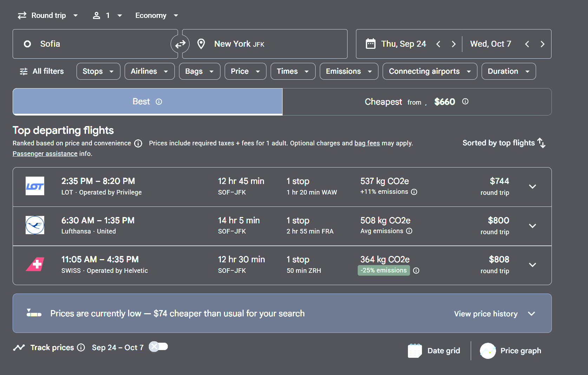
Task: Go to next return date after Oct 7
Action: (x=542, y=44)
